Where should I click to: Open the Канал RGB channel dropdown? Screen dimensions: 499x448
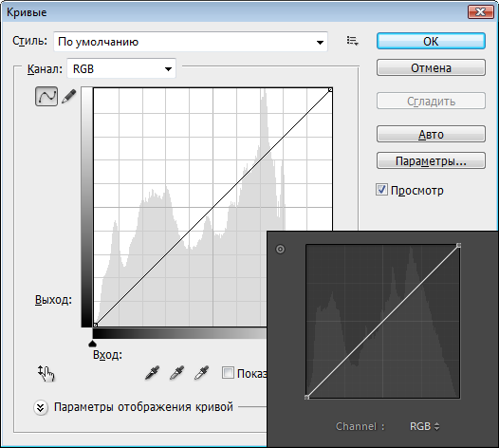click(121, 68)
